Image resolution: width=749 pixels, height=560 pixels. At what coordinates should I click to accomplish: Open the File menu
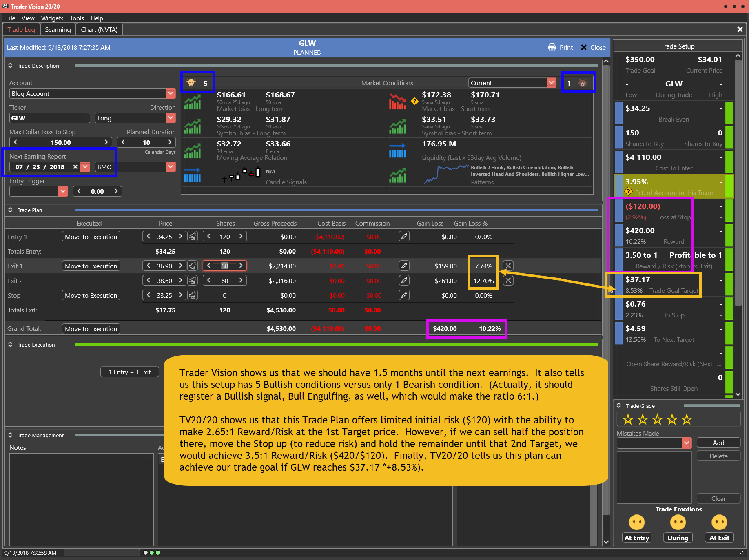(11, 18)
